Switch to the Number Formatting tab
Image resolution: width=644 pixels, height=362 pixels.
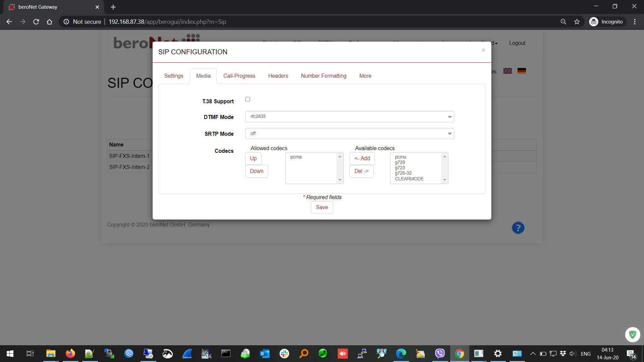(323, 76)
